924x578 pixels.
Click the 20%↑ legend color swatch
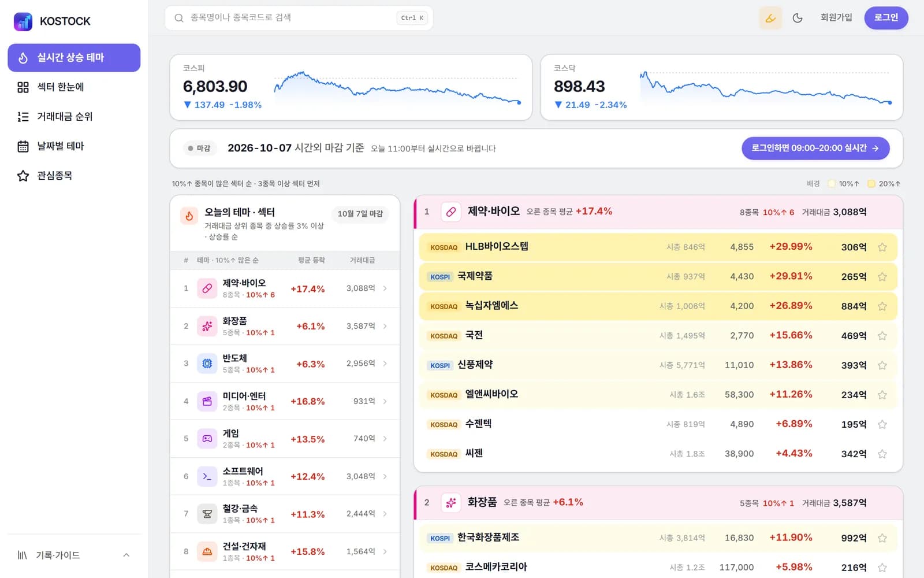pos(871,184)
